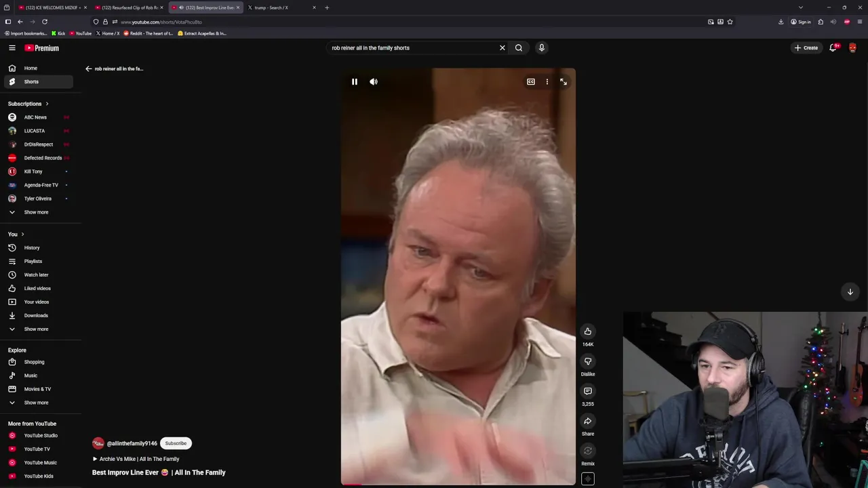Open YouTube Kids
The width and height of the screenshot is (868, 488).
pos(38,476)
